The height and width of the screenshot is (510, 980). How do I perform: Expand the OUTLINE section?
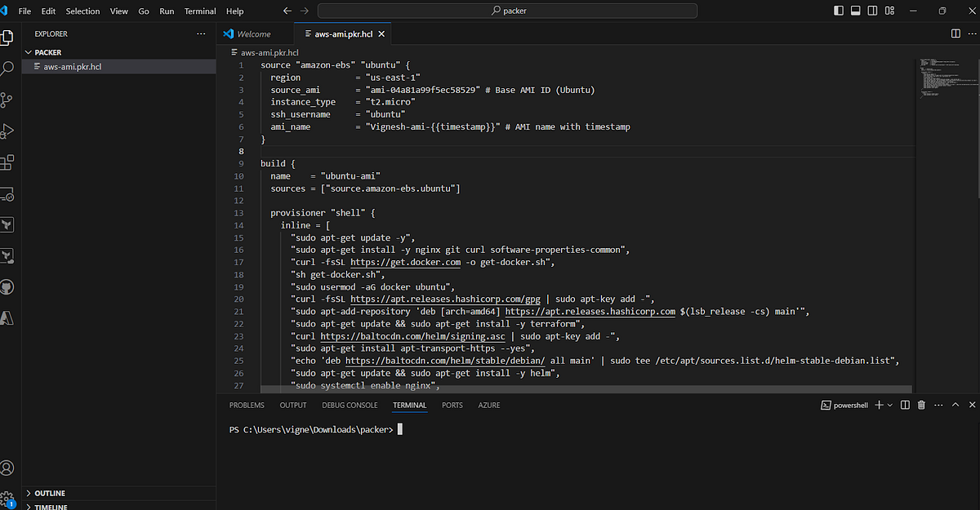(49, 493)
